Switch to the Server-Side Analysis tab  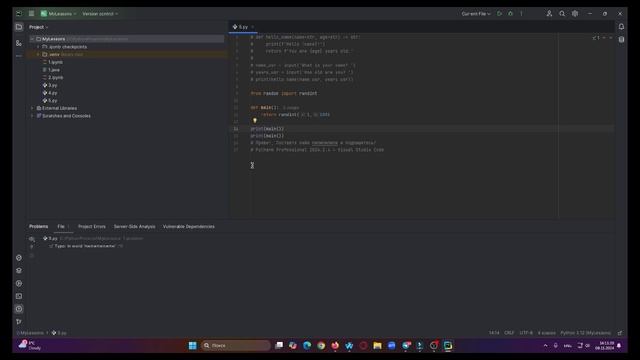click(134, 227)
